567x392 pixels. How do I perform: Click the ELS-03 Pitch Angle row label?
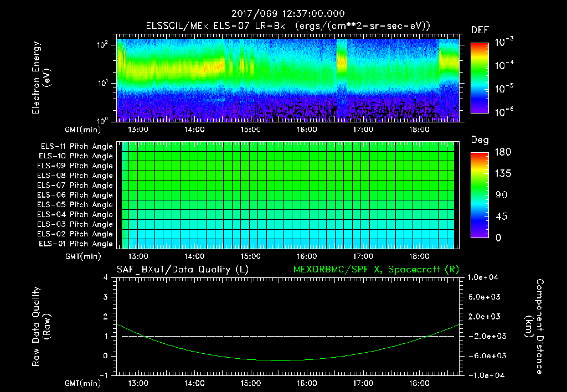pos(75,224)
